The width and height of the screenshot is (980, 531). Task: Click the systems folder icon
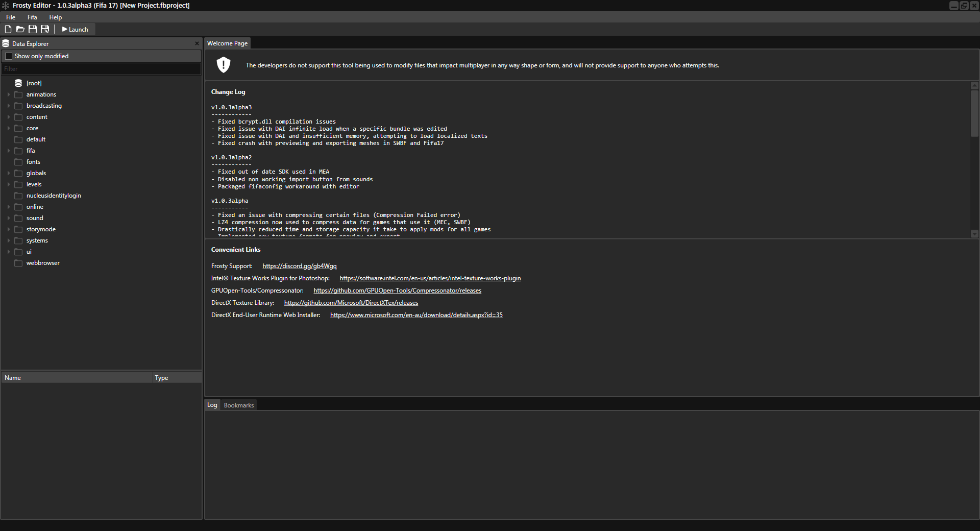[x=18, y=240]
